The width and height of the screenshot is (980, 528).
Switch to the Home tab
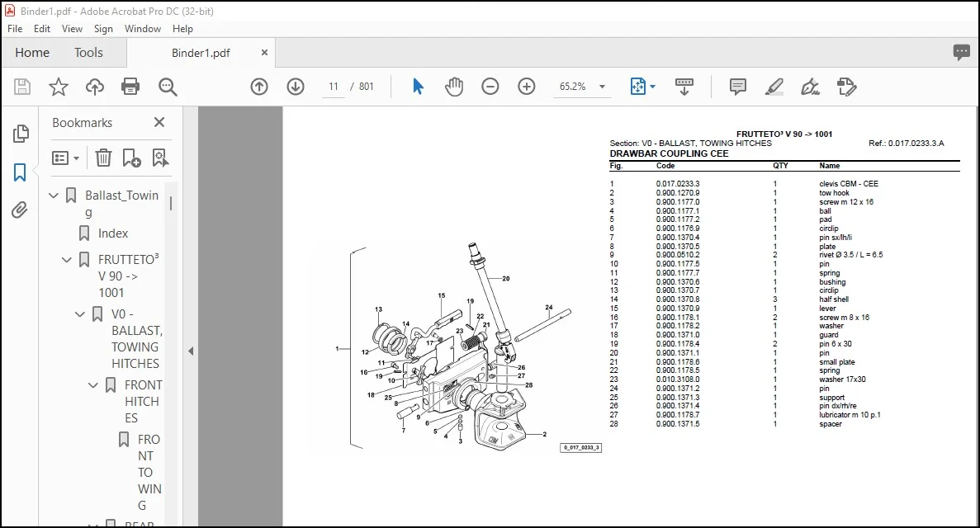coord(32,53)
